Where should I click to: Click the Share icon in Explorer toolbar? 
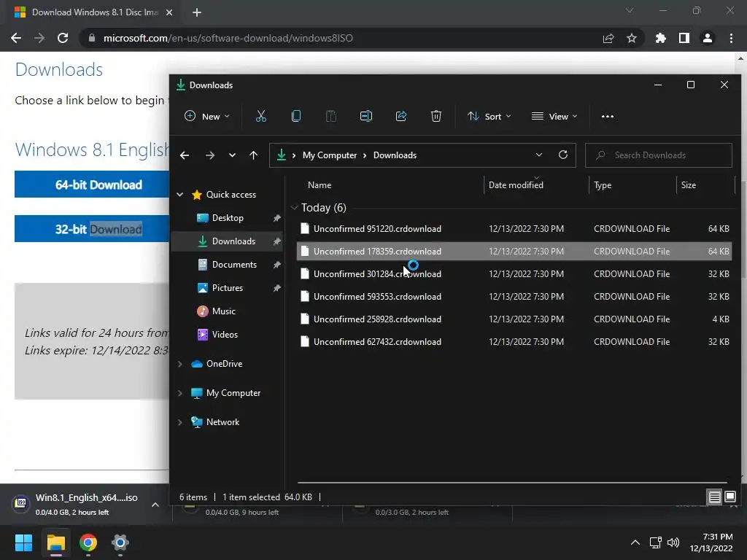pyautogui.click(x=401, y=116)
